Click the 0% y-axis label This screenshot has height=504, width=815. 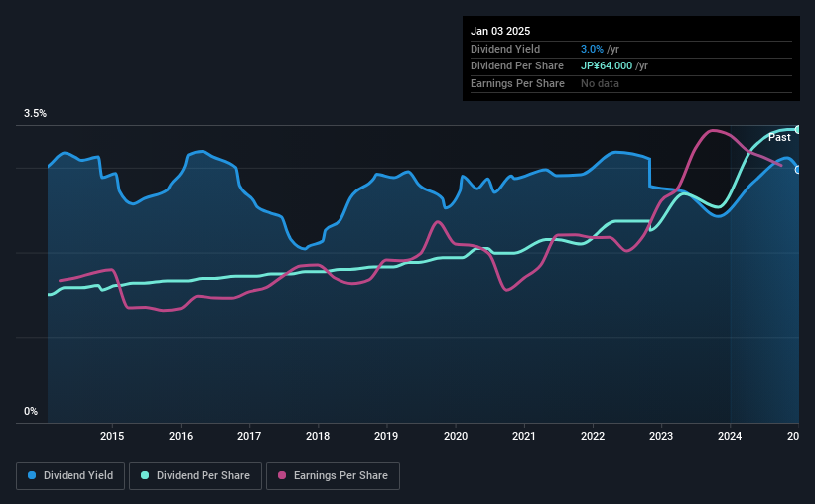click(31, 411)
